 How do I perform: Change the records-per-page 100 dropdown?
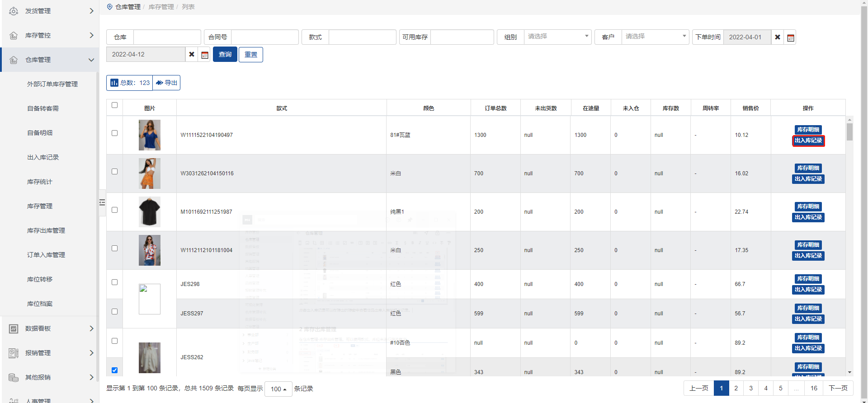278,389
